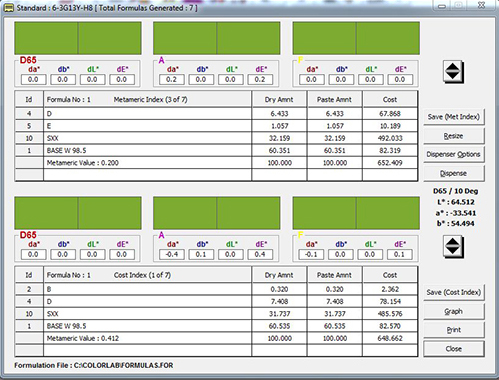Minimize the formulas window
499x380 pixels.
(x=442, y=6)
